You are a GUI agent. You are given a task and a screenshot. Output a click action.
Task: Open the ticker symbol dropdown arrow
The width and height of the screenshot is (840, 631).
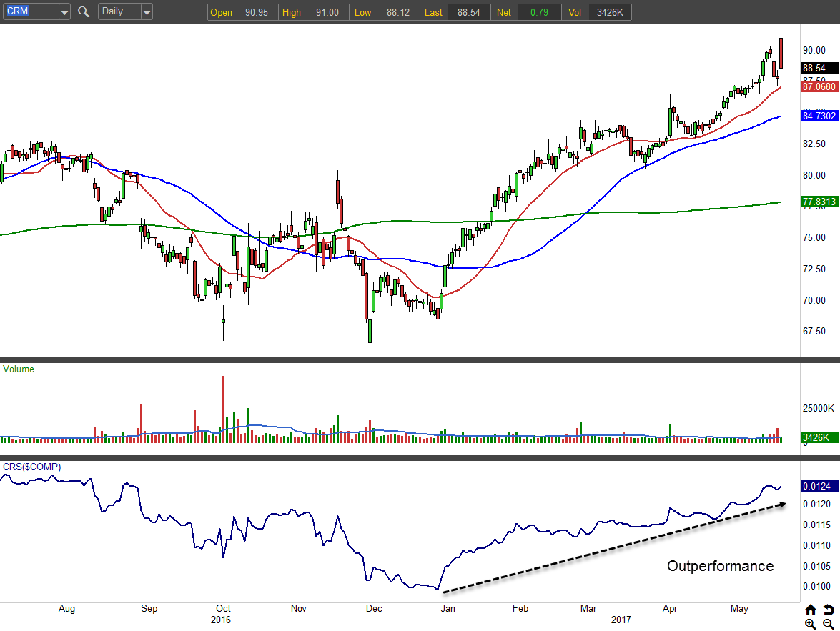click(64, 12)
